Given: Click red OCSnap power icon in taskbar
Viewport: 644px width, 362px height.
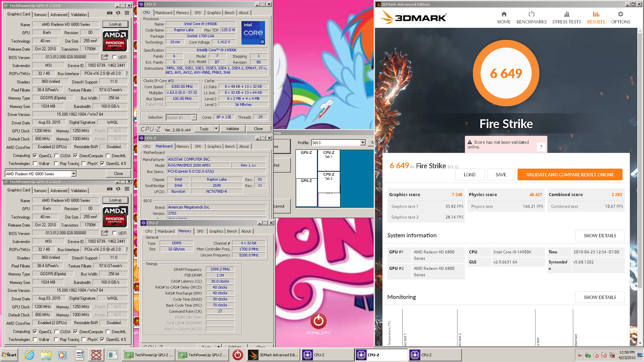Looking at the screenshot, I should click(237, 355).
